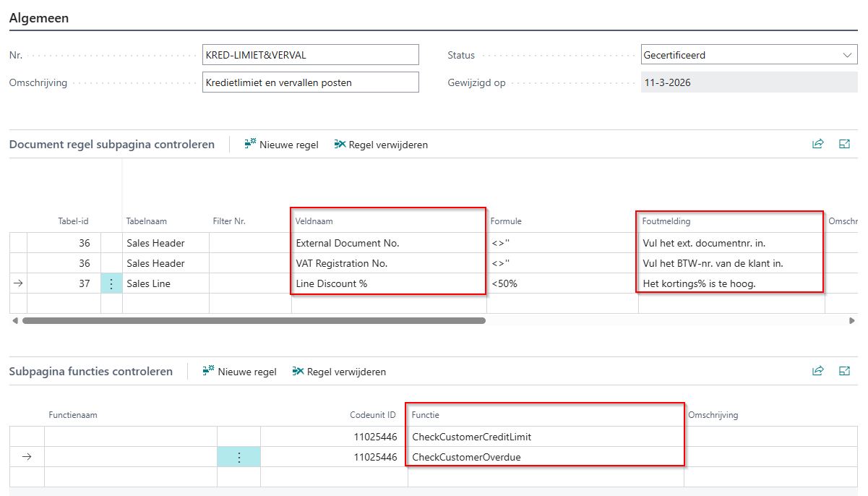Screen dimensions: 868x496
Task: Click Regel verwijderen in functions subpage
Action: click(339, 372)
